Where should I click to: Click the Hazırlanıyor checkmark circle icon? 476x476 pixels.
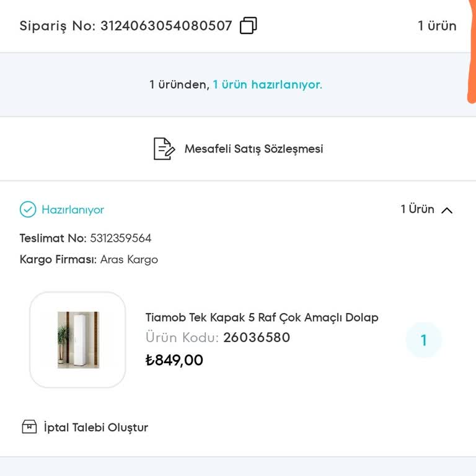tap(28, 209)
